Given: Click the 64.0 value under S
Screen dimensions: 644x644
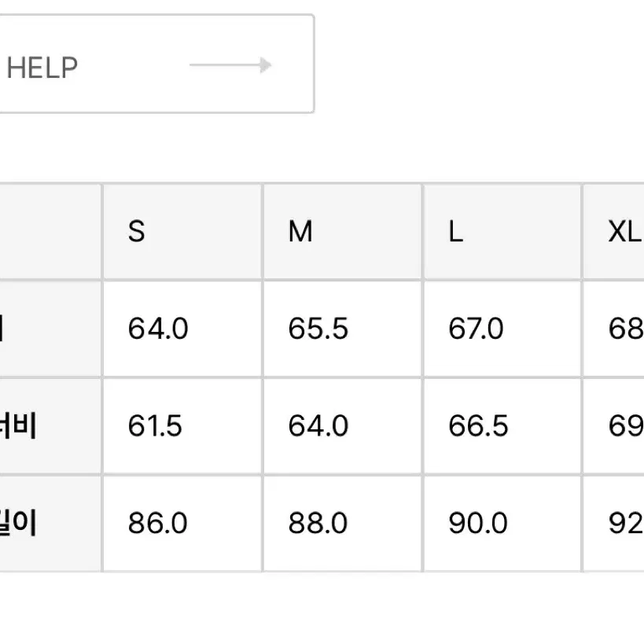Looking at the screenshot, I should coord(158,329).
